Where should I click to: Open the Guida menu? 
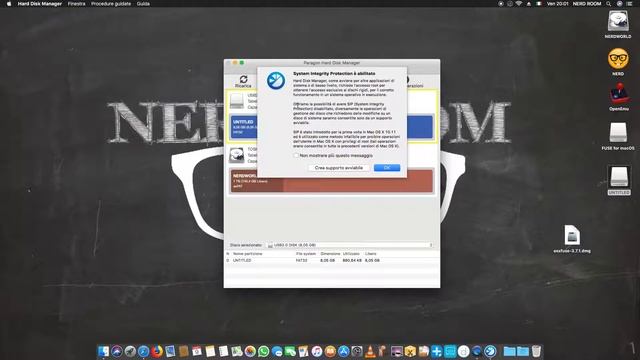(x=143, y=4)
